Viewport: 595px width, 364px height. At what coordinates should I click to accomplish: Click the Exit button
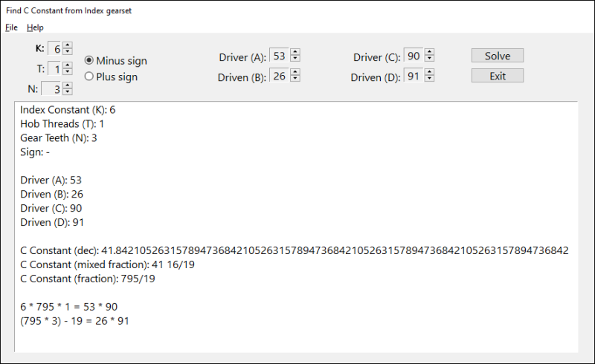coord(498,76)
